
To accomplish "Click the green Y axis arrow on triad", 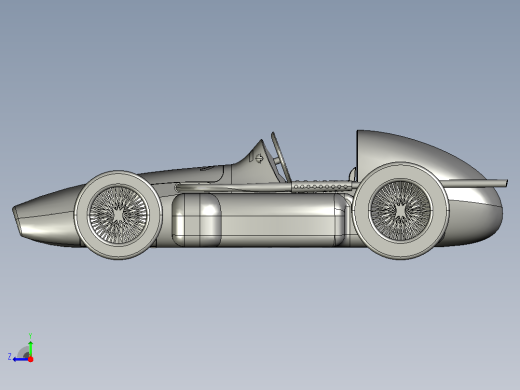I will (x=30, y=348).
